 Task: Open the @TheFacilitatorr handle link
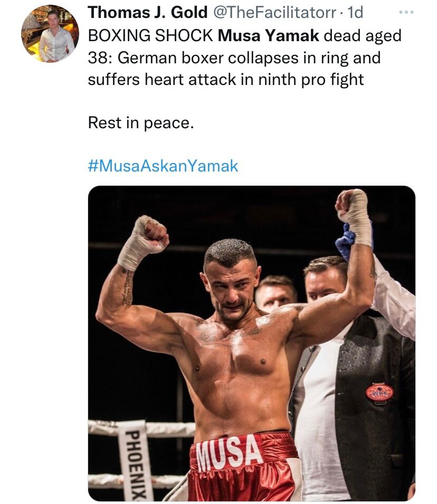click(274, 12)
